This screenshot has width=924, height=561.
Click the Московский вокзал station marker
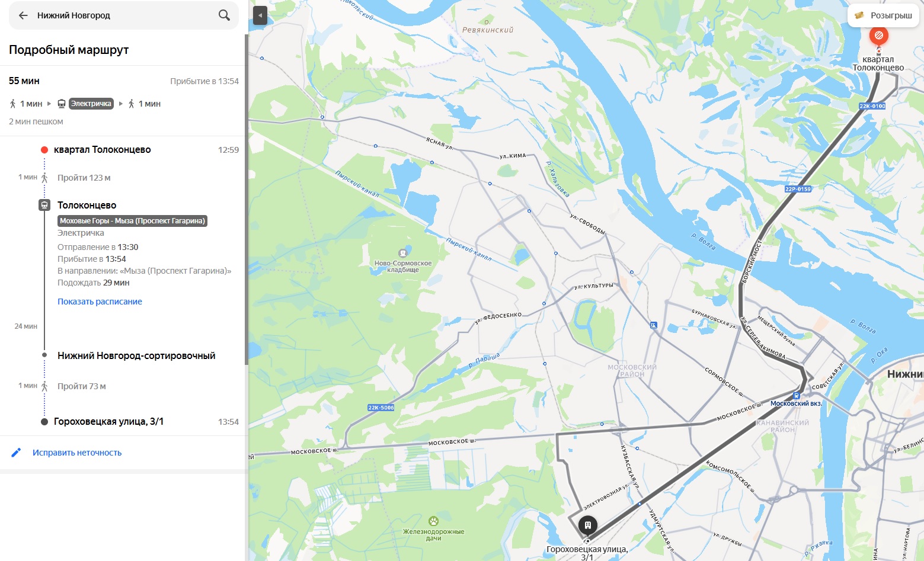click(x=797, y=395)
